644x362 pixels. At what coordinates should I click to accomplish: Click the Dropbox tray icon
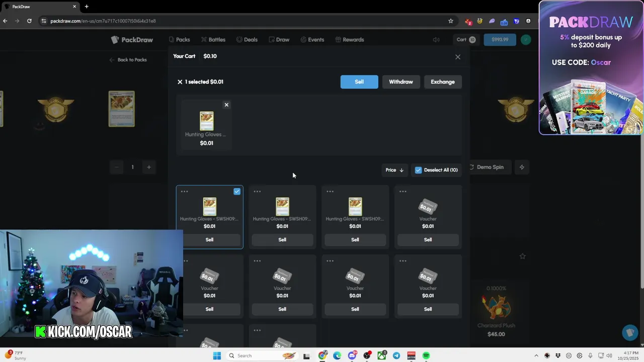(558, 355)
